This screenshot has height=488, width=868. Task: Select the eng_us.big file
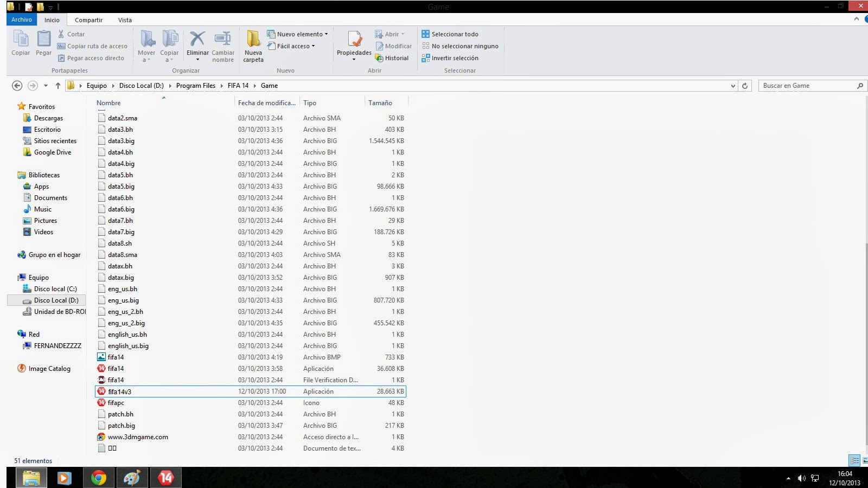(x=251, y=300)
